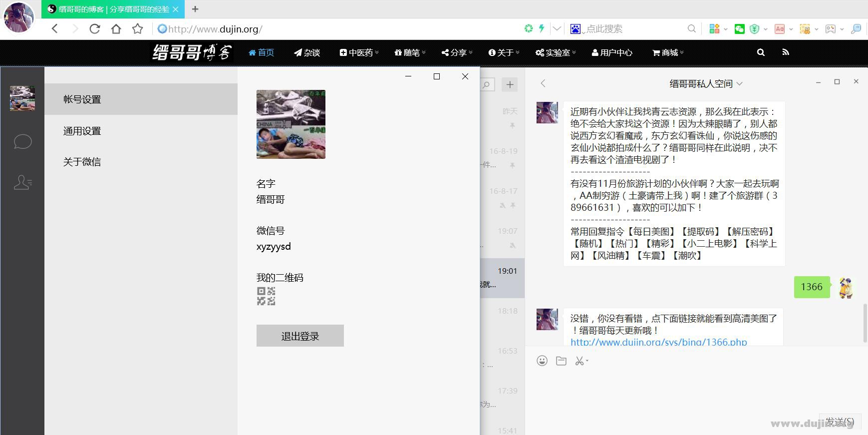Click the plus button beside WeChat search
868x435 pixels.
coord(510,84)
